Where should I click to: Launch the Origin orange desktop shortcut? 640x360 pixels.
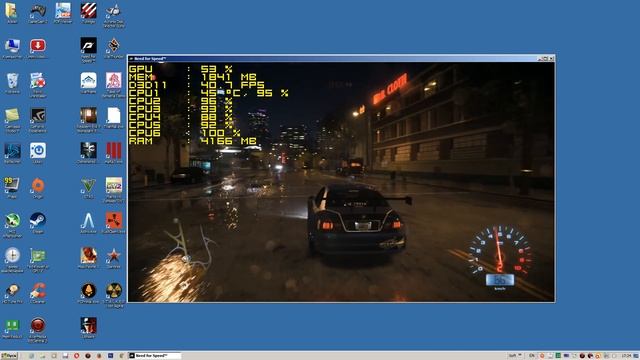(x=38, y=186)
